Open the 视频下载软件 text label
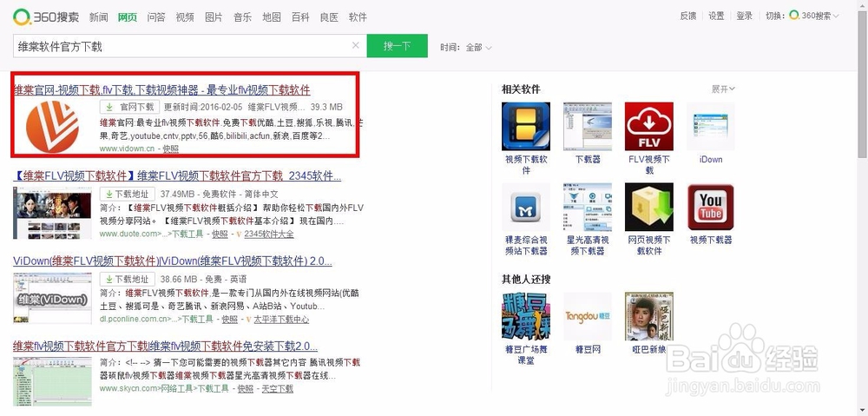Viewport: 868px width, 416px height. tap(526, 164)
